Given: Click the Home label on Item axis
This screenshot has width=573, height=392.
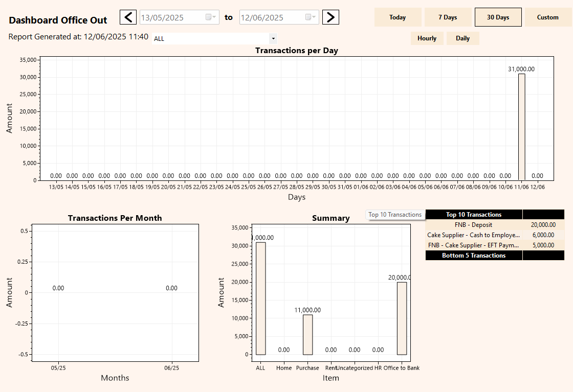Looking at the screenshot, I should (x=284, y=368).
